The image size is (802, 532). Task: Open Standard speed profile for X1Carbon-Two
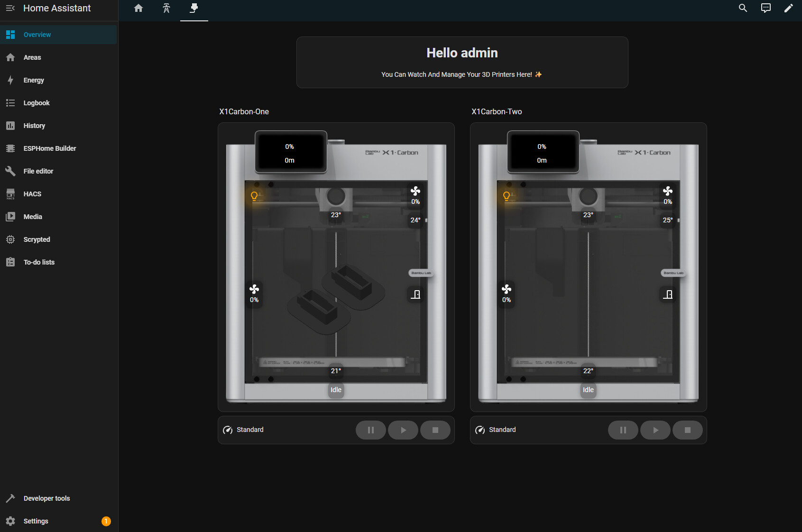click(496, 430)
